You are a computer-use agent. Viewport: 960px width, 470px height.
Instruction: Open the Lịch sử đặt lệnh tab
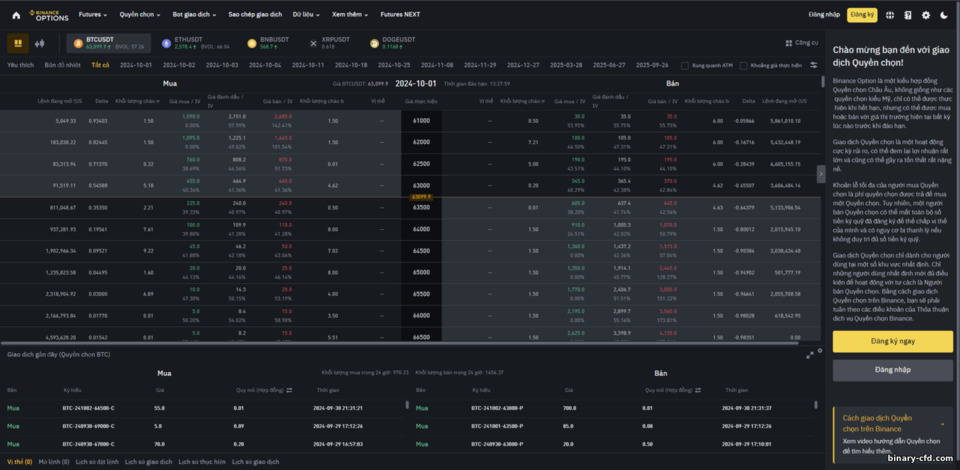pos(97,462)
